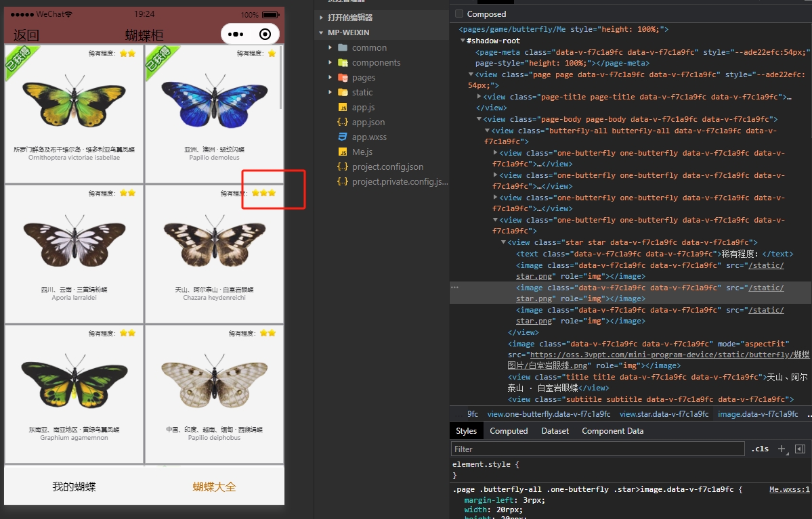Open the mini program capsule three-dot menu

point(236,34)
